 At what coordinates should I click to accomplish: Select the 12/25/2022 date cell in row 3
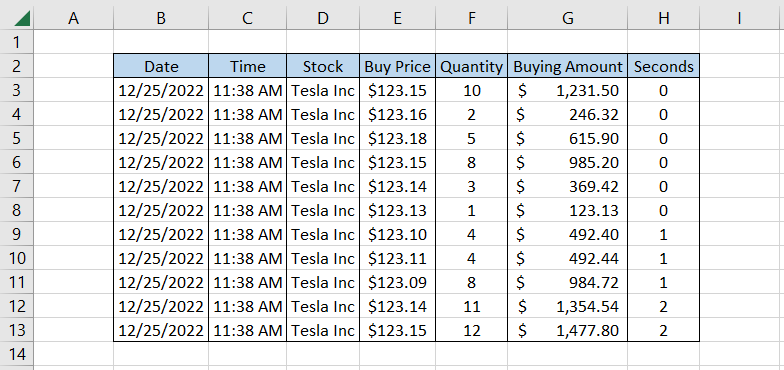point(161,90)
